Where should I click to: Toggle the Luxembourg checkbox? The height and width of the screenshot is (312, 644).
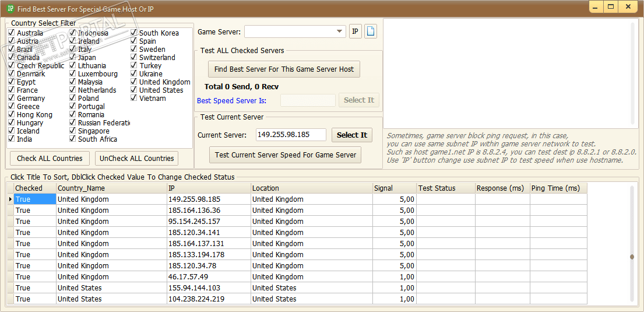[x=73, y=73]
